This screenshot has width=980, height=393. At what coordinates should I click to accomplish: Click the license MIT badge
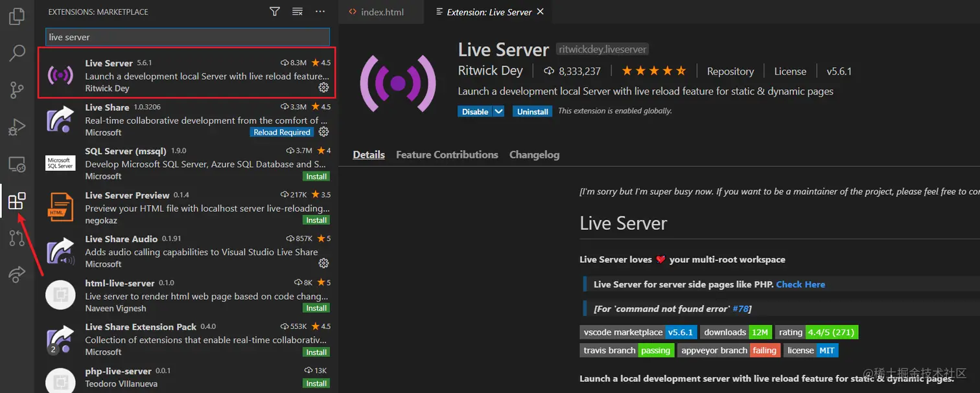811,350
